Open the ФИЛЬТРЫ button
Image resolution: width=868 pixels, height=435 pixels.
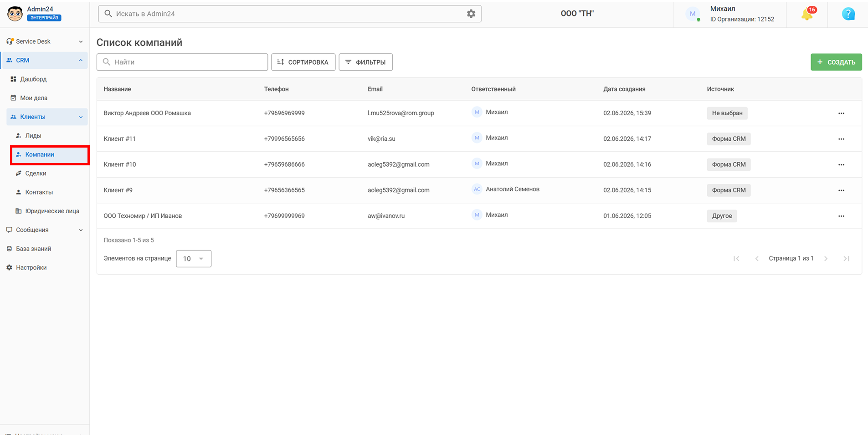click(x=366, y=62)
